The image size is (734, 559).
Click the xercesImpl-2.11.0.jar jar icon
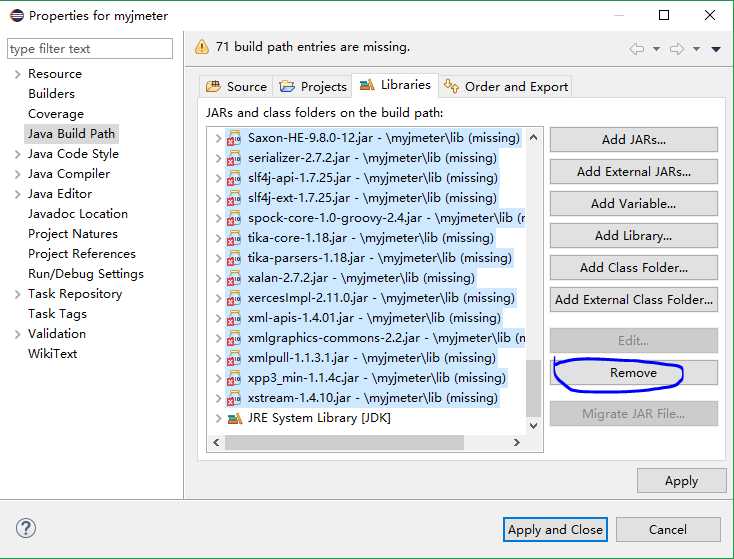point(234,299)
